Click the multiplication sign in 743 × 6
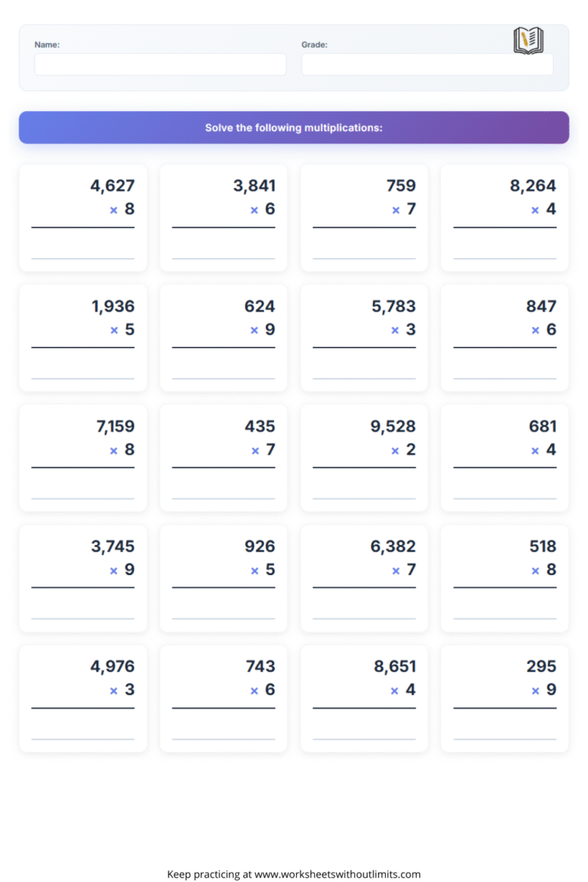The height and width of the screenshot is (882, 588). click(254, 691)
